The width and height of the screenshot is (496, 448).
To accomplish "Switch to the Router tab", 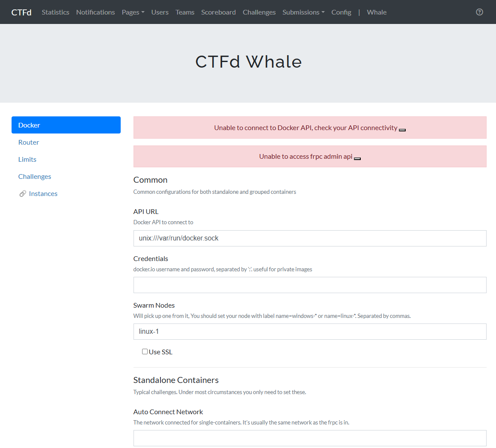I will coord(29,142).
